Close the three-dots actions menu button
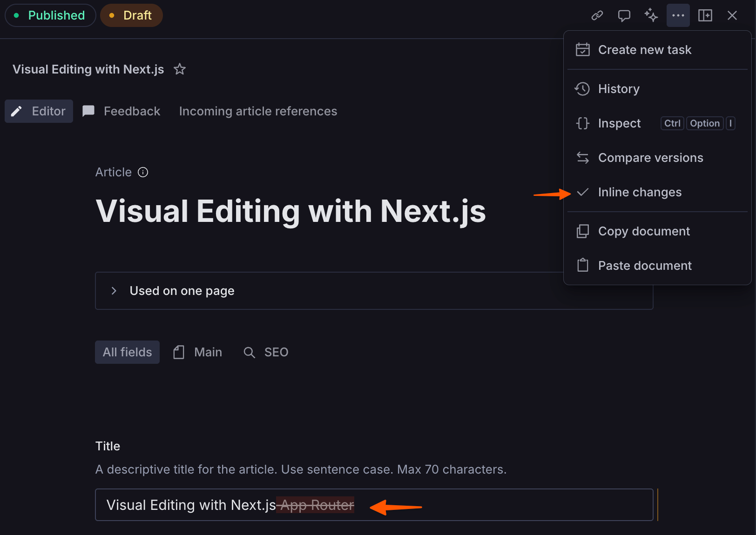 (678, 15)
